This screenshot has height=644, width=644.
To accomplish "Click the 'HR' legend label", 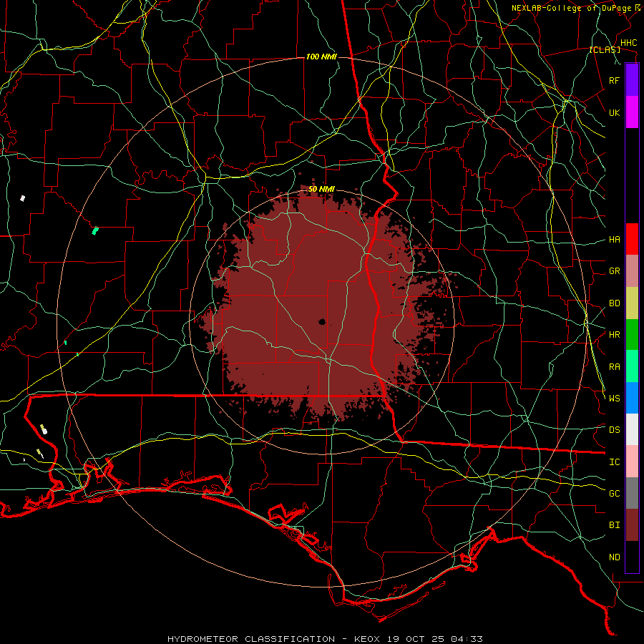I will (x=614, y=335).
